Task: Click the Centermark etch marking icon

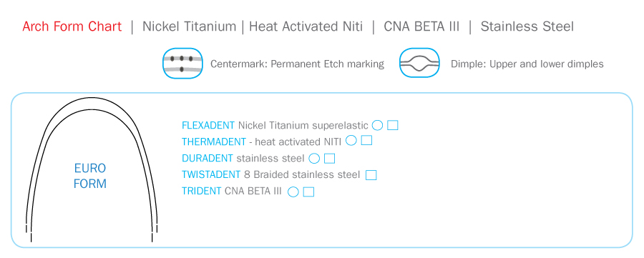Action: [183, 63]
